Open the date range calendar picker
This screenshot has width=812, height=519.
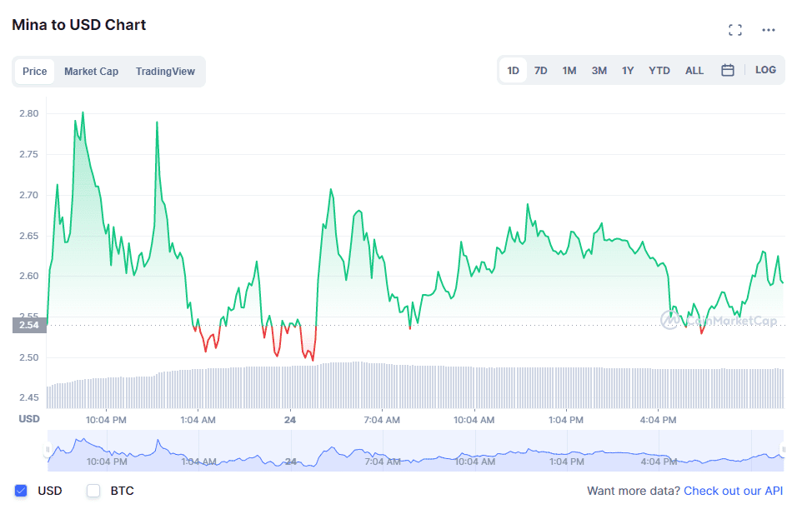727,70
